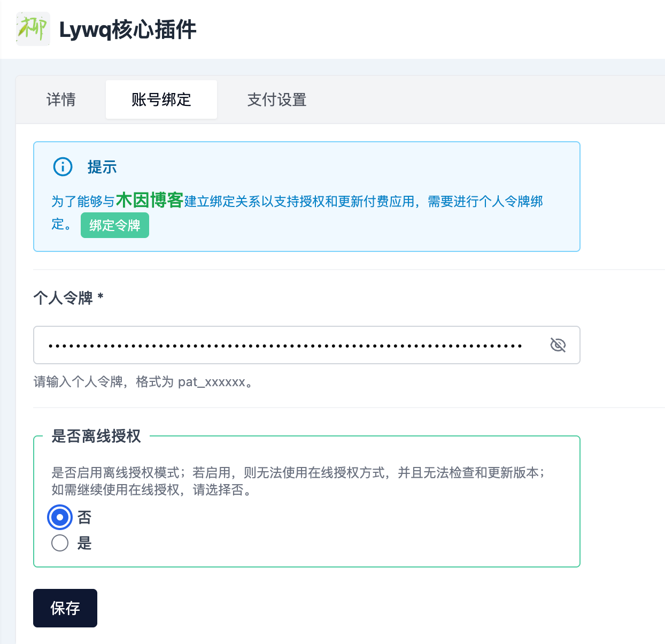Image resolution: width=665 pixels, height=644 pixels.
Task: Select 否 to keep online authorization
Action: tap(59, 517)
